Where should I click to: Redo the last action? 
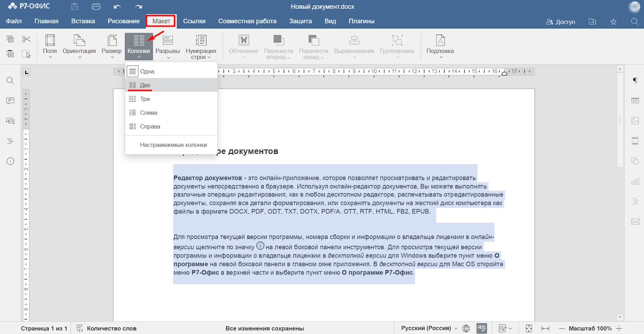point(138,6)
